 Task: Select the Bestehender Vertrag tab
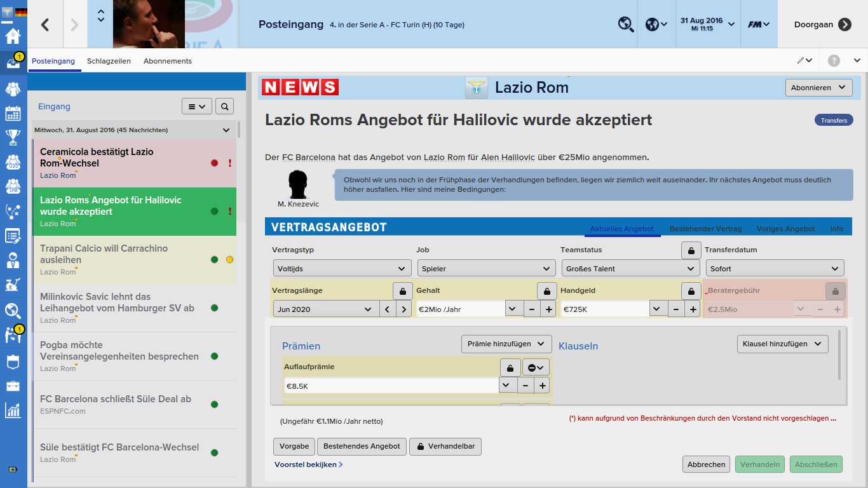pyautogui.click(x=705, y=229)
